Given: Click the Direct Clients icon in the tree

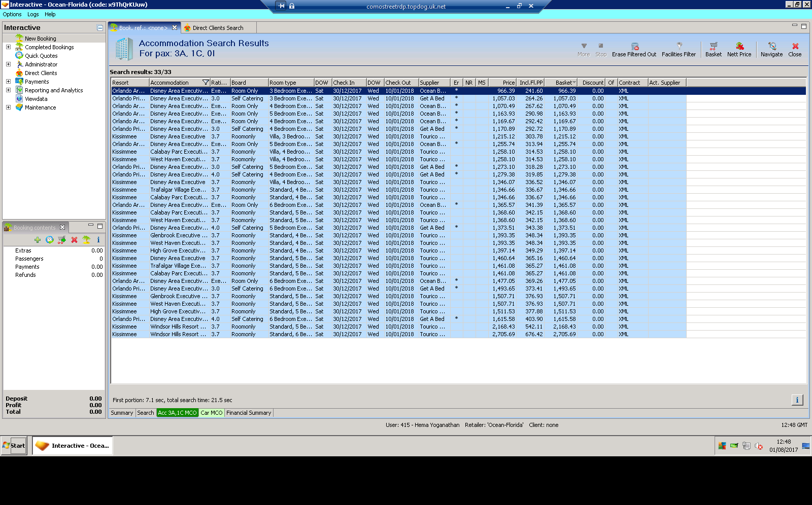Looking at the screenshot, I should pyautogui.click(x=19, y=73).
